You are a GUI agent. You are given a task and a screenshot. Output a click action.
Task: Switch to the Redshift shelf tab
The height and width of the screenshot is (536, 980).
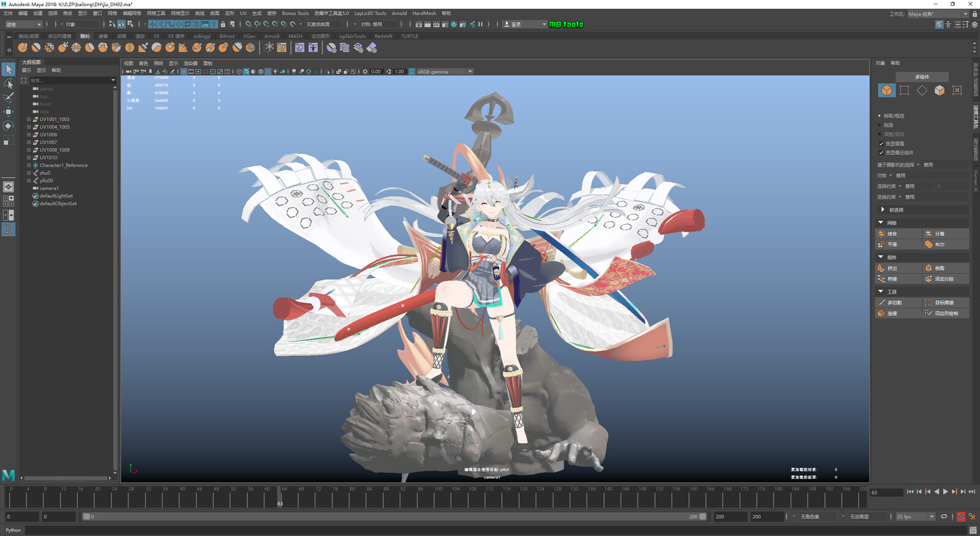[x=383, y=36]
